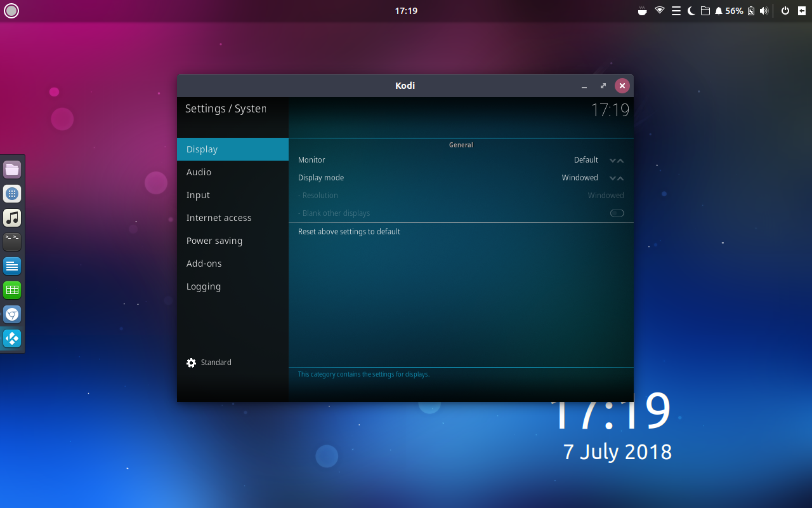Click the gear icon beside Standard

pyautogui.click(x=192, y=363)
